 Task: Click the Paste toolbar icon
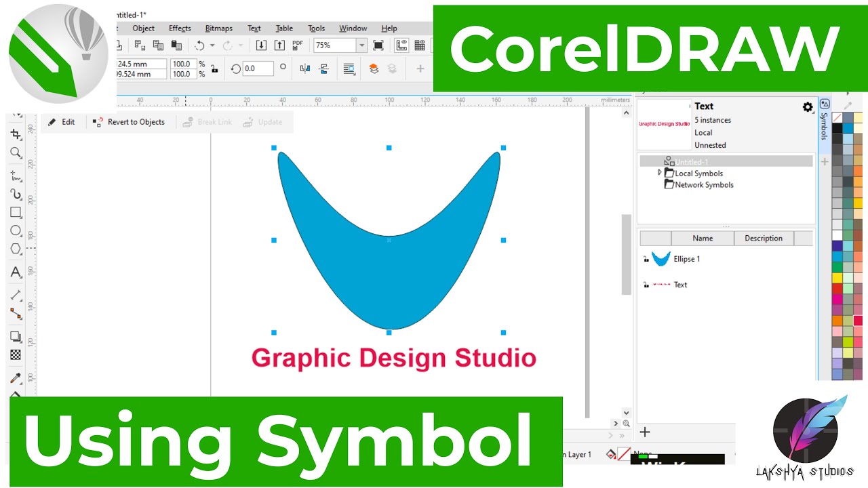coord(176,45)
